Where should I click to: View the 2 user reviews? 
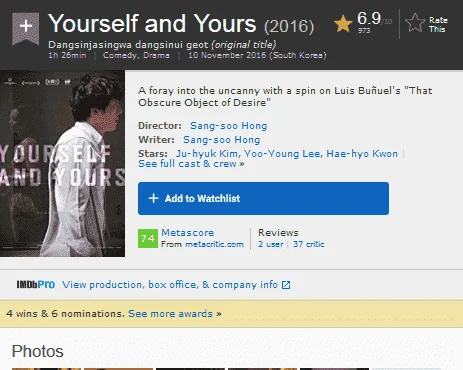(271, 244)
